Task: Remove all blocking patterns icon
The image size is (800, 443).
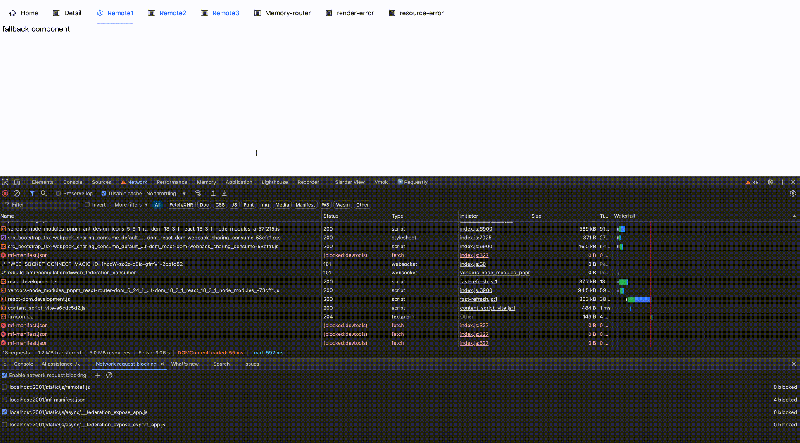Action: 109,375
